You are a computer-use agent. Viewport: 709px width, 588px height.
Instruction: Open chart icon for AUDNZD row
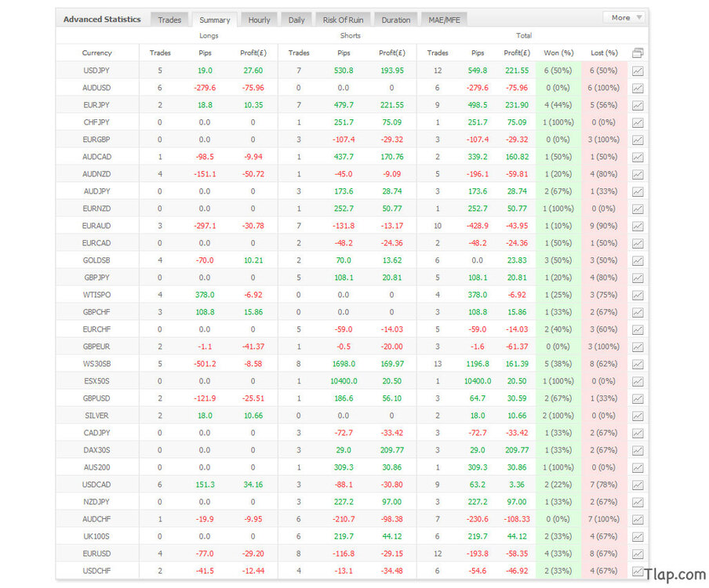pyautogui.click(x=638, y=175)
